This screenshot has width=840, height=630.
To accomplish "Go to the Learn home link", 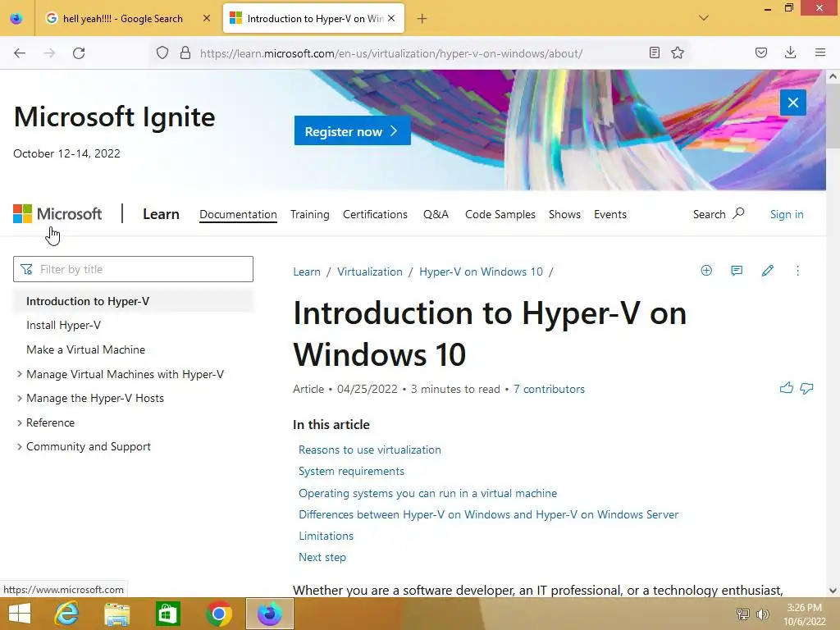I will pos(161,214).
